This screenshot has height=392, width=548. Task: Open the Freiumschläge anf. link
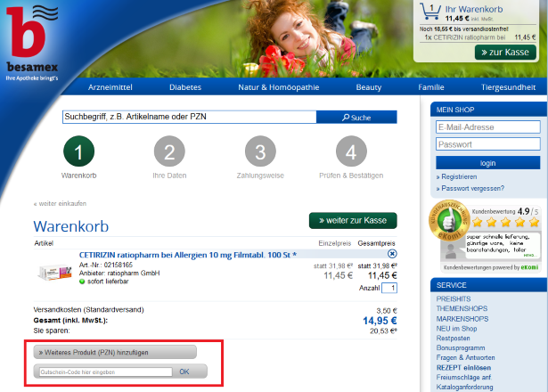tap(464, 378)
